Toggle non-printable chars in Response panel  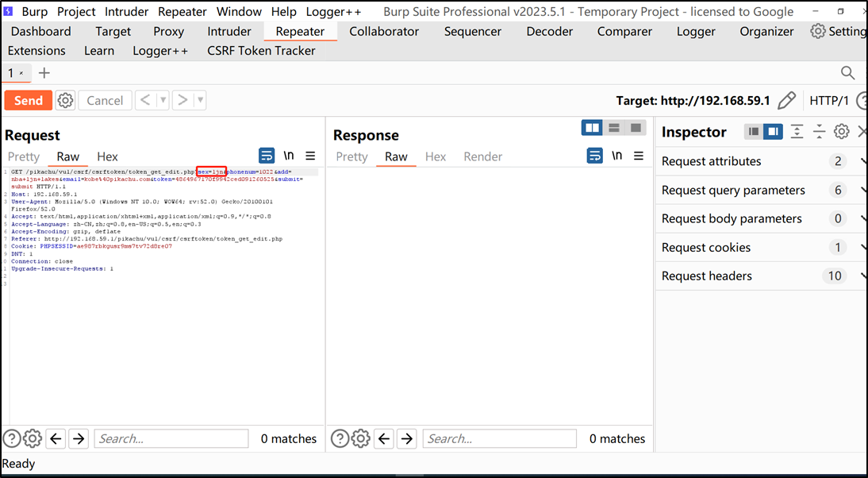pyautogui.click(x=616, y=156)
